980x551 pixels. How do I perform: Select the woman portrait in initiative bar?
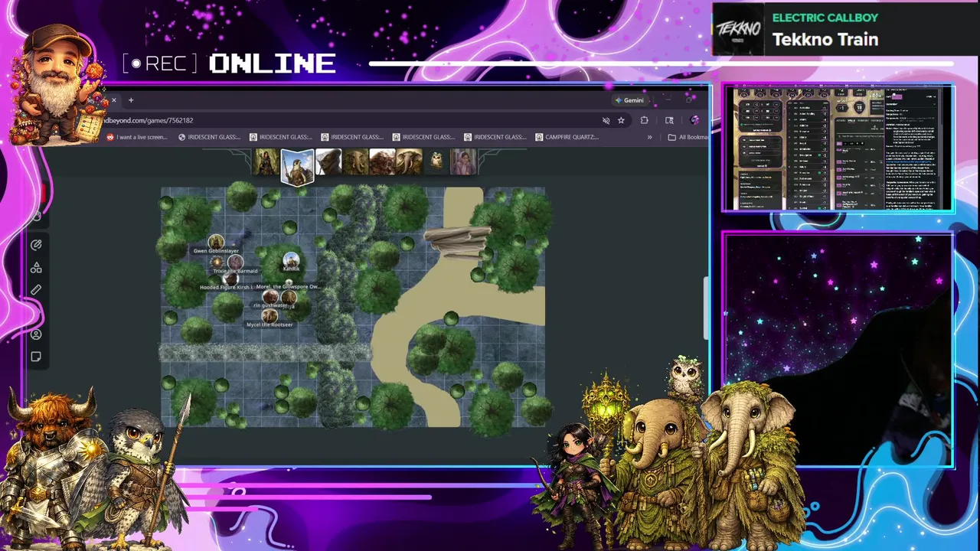point(463,162)
